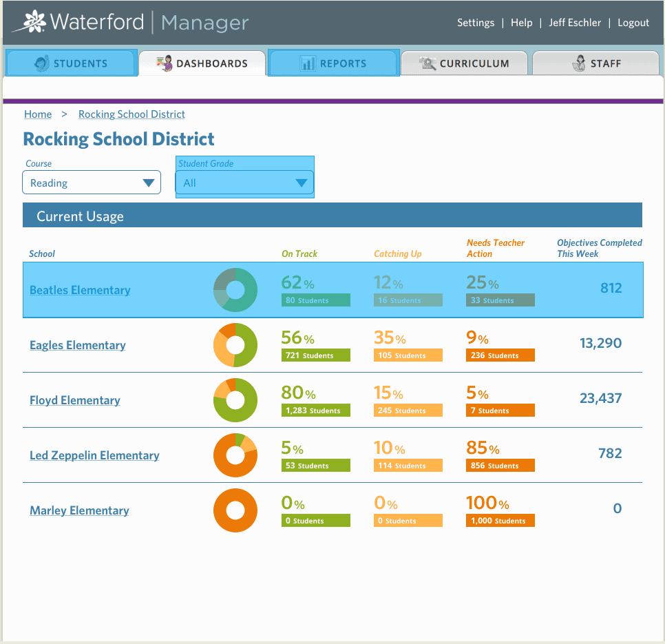Open the Eagles Elementary school link

(78, 345)
